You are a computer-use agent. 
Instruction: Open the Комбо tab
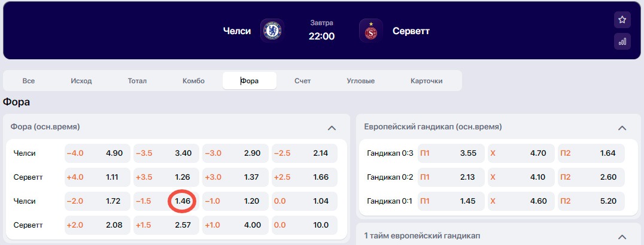(x=193, y=81)
